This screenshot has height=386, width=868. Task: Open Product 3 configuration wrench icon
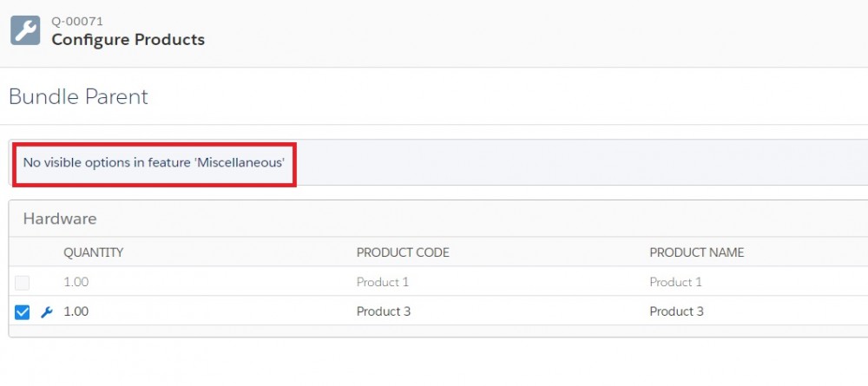point(47,312)
